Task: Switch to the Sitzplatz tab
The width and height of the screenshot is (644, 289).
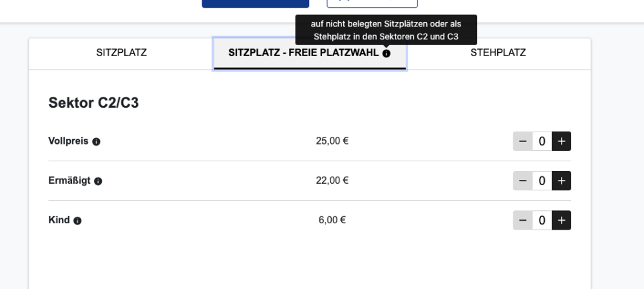Action: click(x=121, y=53)
